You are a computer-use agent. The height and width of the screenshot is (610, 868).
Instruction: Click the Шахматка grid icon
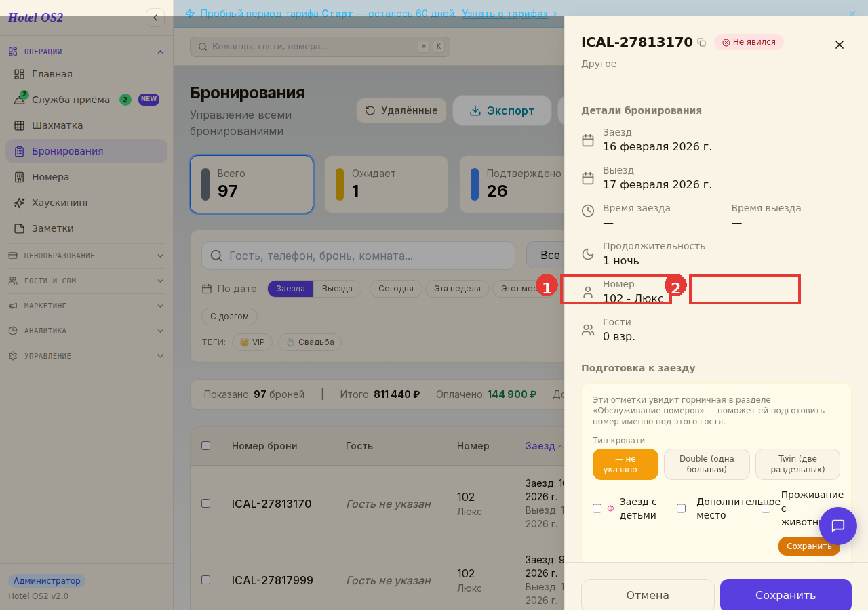pyautogui.click(x=19, y=125)
